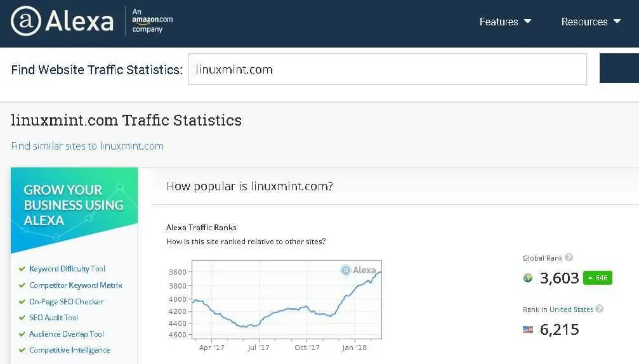
Task: Open the On-Page SEO Checker link
Action: 66,302
